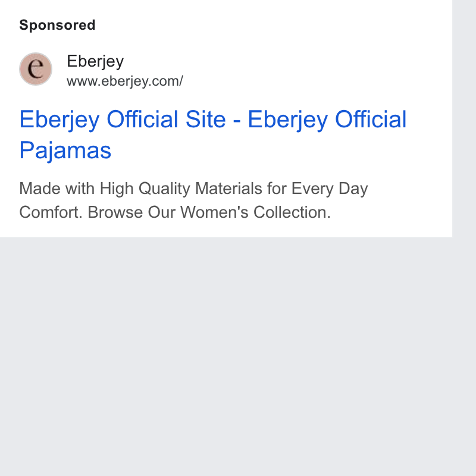Open the Eberjey Official Site headline link
Image resolution: width=476 pixels, height=476 pixels.
tap(212, 134)
